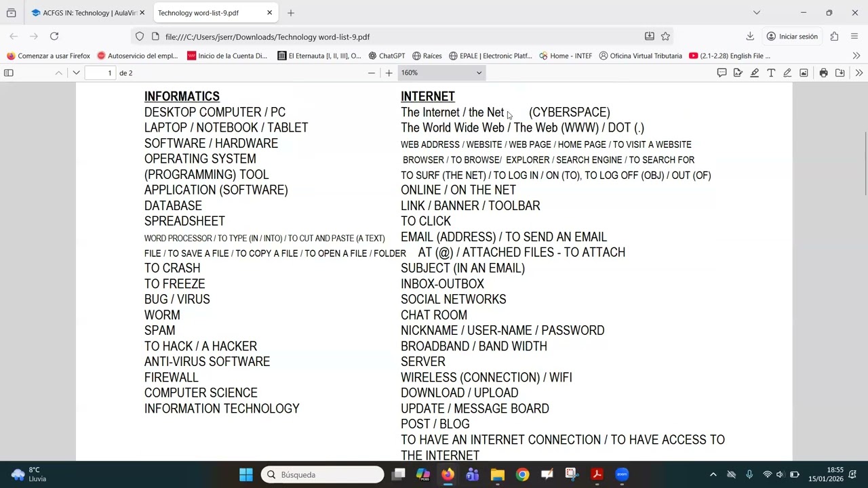Open a new browser tab
This screenshot has height=488, width=868.
290,13
